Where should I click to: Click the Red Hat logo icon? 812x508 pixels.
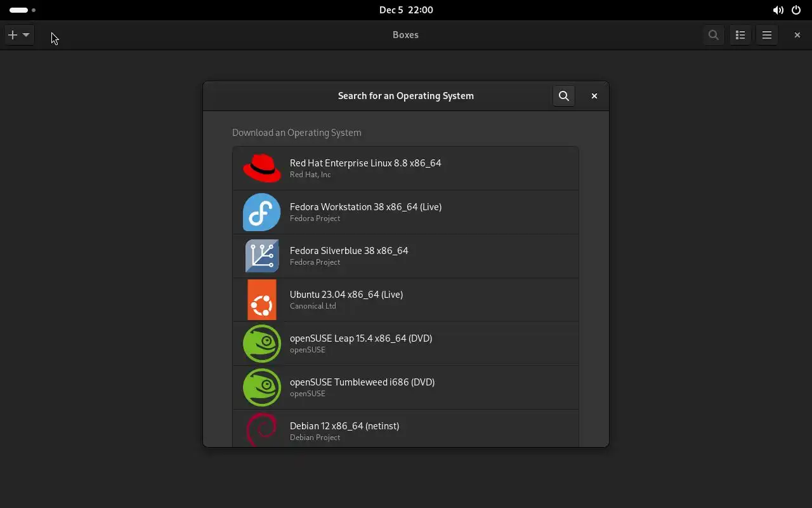point(262,168)
